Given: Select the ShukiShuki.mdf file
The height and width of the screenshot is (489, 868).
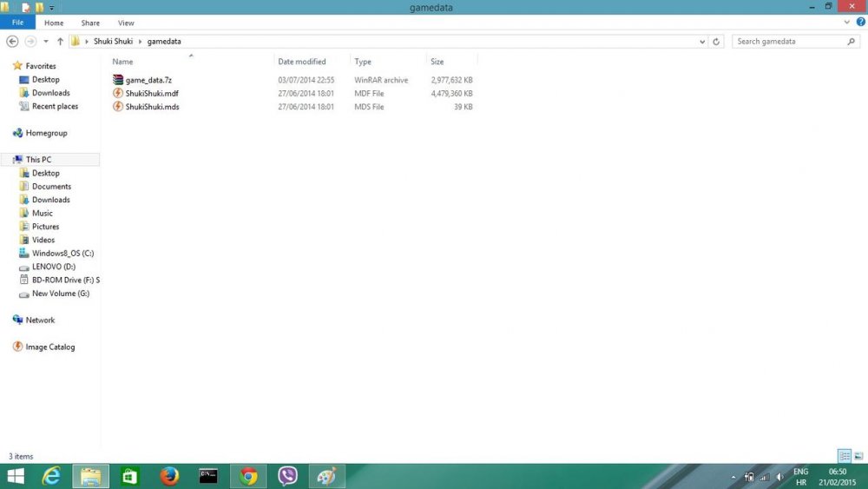Looking at the screenshot, I should (151, 93).
